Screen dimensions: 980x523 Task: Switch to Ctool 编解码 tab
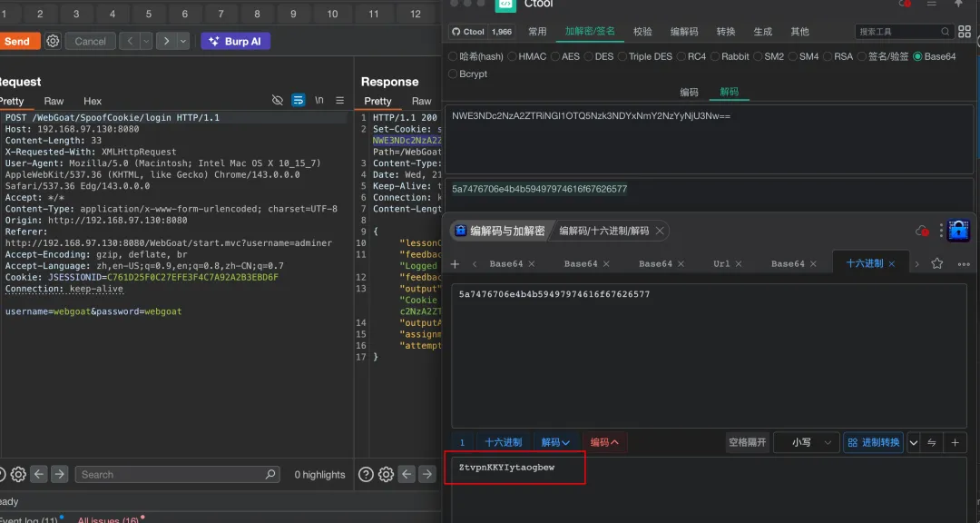tap(684, 31)
